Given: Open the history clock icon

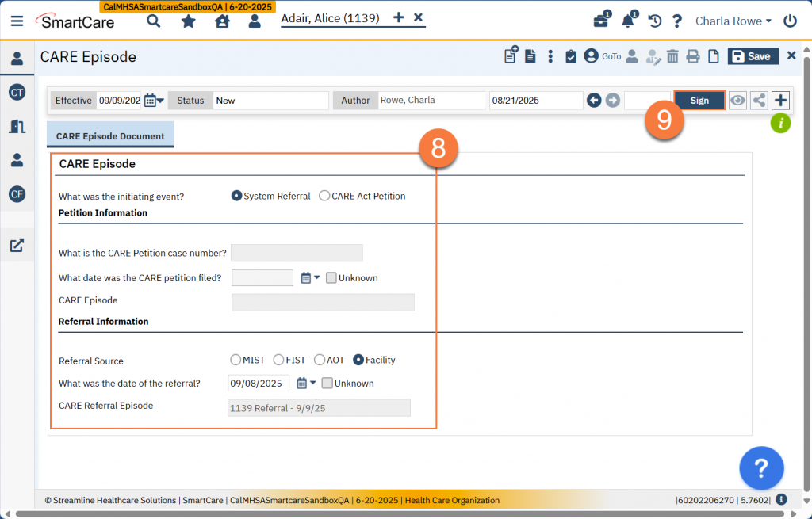Looking at the screenshot, I should pos(654,21).
